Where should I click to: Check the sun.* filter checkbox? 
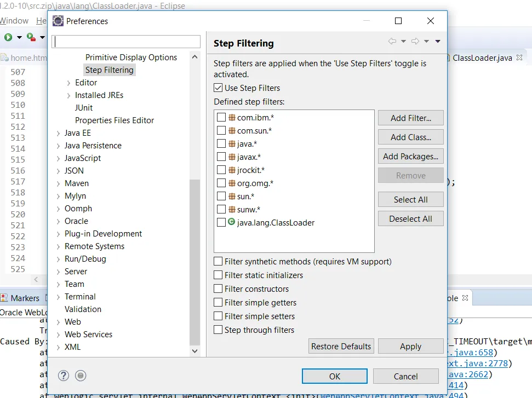[221, 197]
